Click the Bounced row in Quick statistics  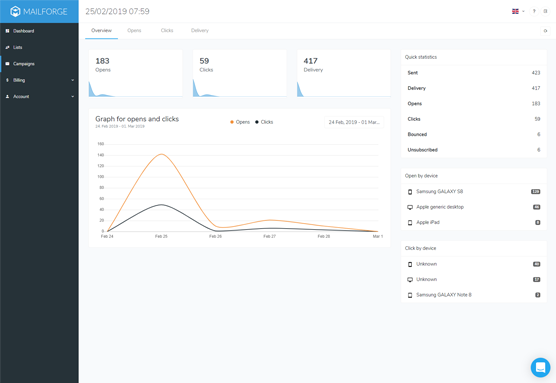point(474,134)
